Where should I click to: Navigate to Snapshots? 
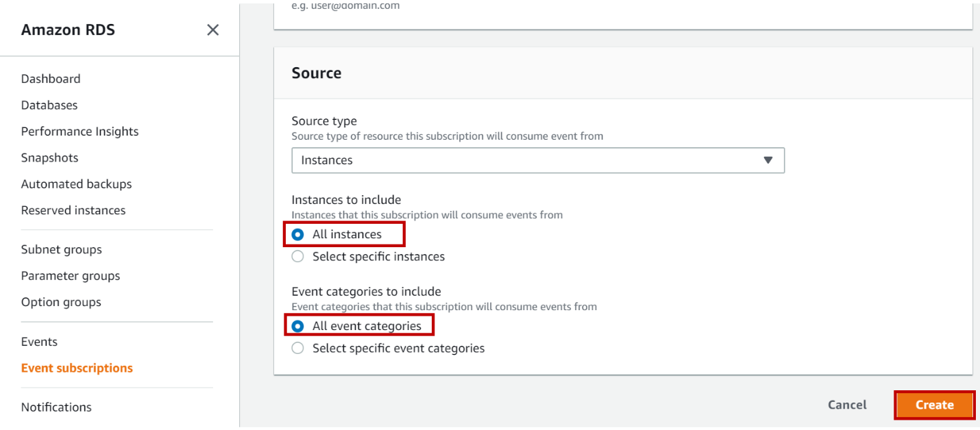tap(49, 157)
